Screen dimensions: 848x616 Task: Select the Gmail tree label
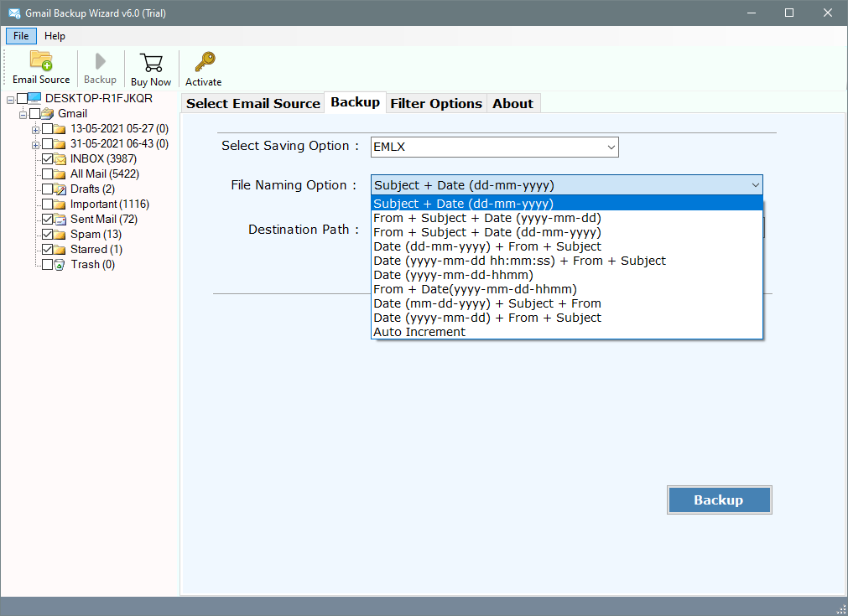click(x=72, y=113)
